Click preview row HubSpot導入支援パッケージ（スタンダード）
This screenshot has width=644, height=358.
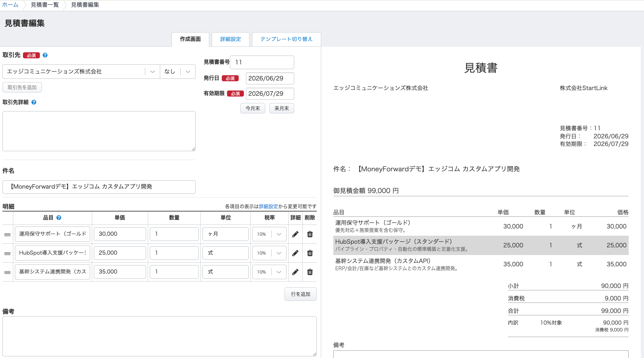(481, 245)
